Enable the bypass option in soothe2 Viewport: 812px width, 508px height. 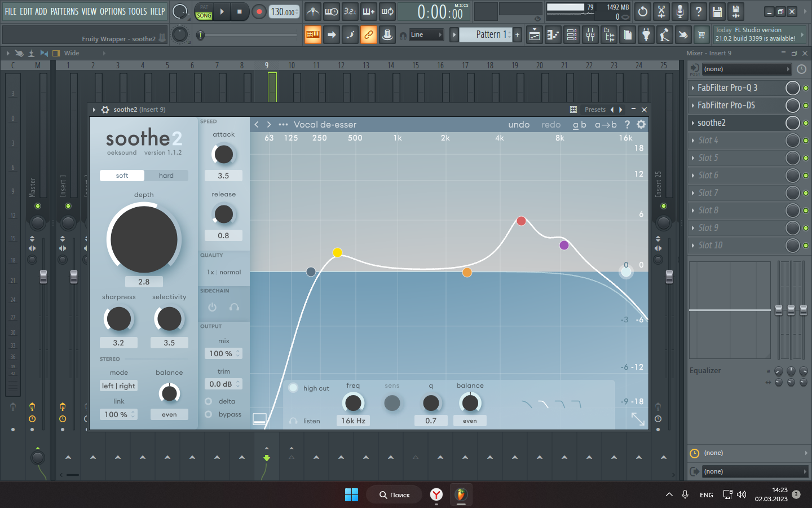[208, 414]
